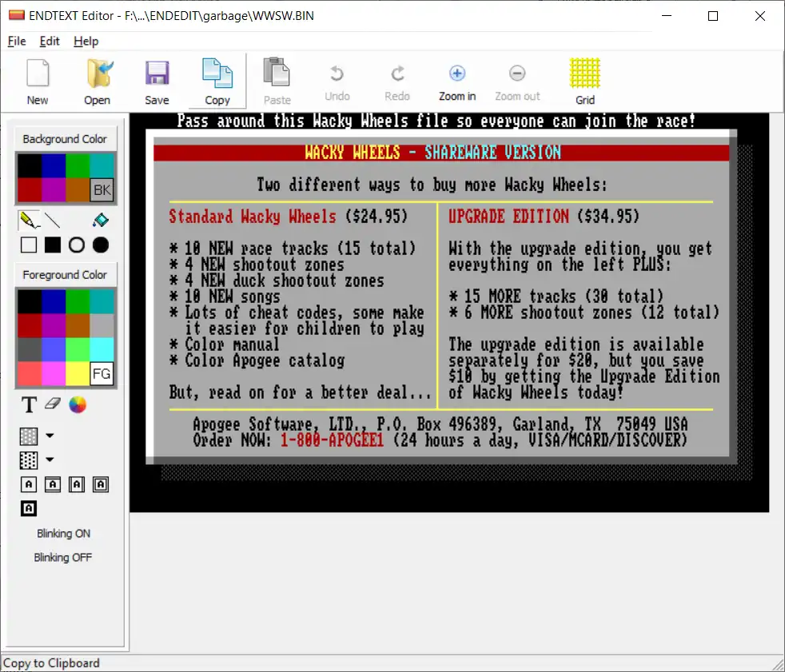Click the light shade pattern icon
Viewport: 785px width, 672px height.
29,436
